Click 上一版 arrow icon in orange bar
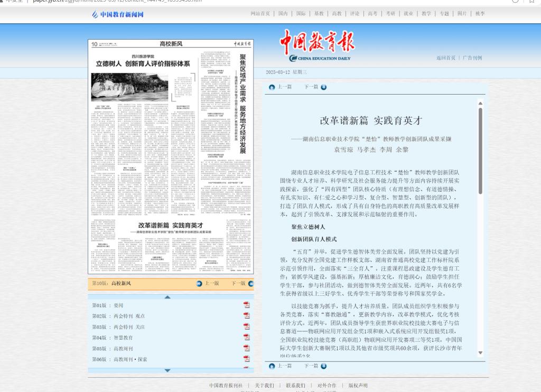This screenshot has width=541, height=392. 199,284
